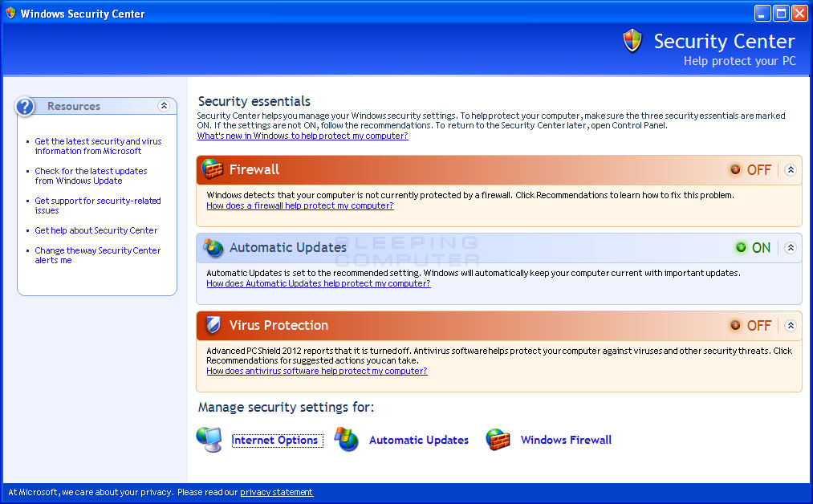813x504 pixels.
Task: Click the Security Center shield logo in banner
Action: coord(632,40)
